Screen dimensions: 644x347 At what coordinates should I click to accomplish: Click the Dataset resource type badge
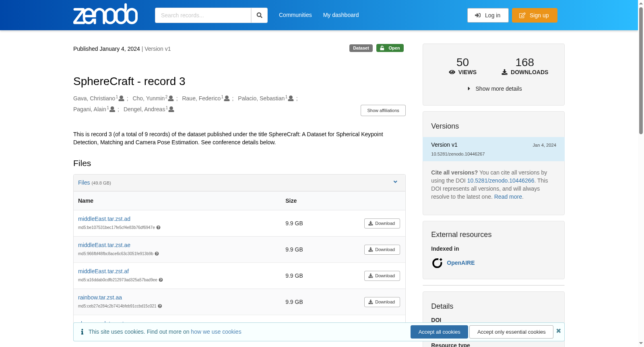click(361, 48)
